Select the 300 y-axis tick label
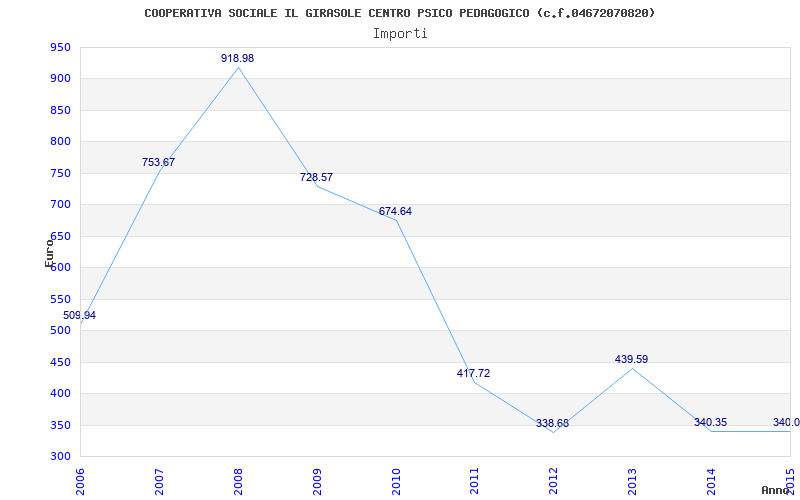The height and width of the screenshot is (500, 800). tap(60, 457)
